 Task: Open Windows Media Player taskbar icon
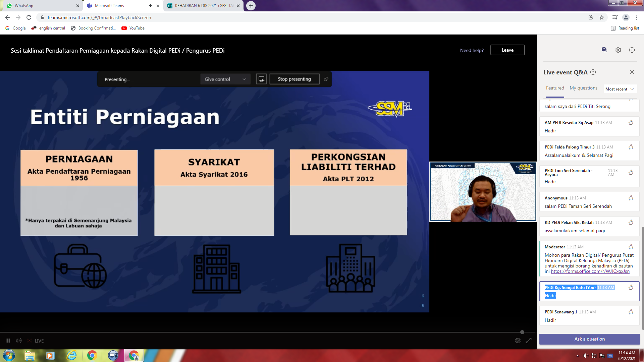click(x=50, y=355)
